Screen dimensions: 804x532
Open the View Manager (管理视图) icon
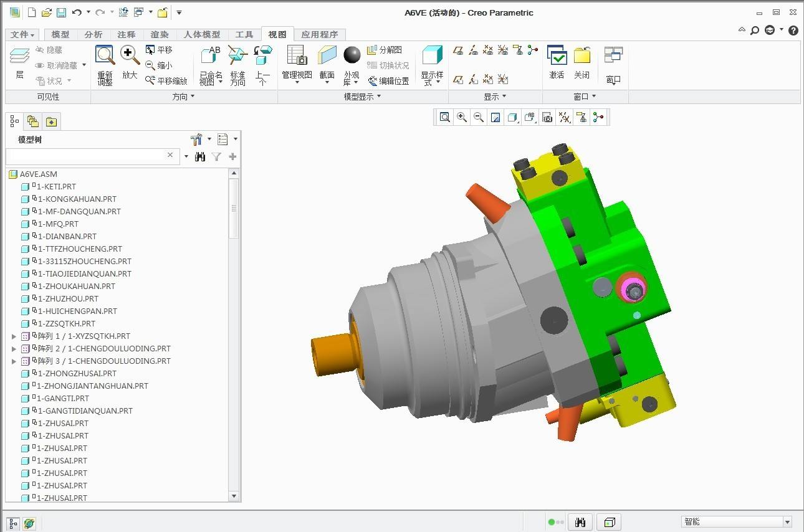[297, 64]
